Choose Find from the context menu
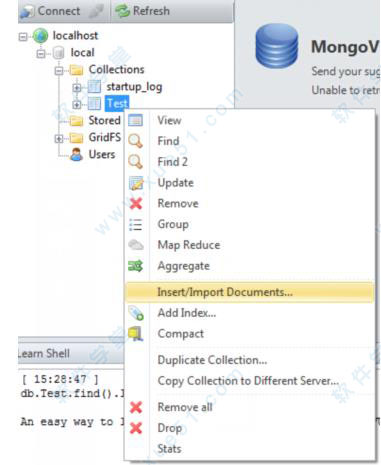This screenshot has width=381, height=465. click(249, 141)
